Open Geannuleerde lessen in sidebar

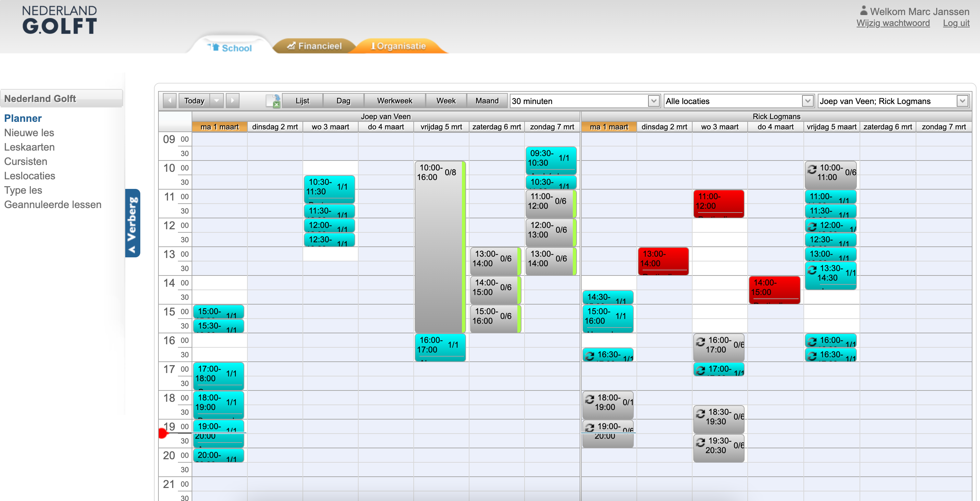53,205
